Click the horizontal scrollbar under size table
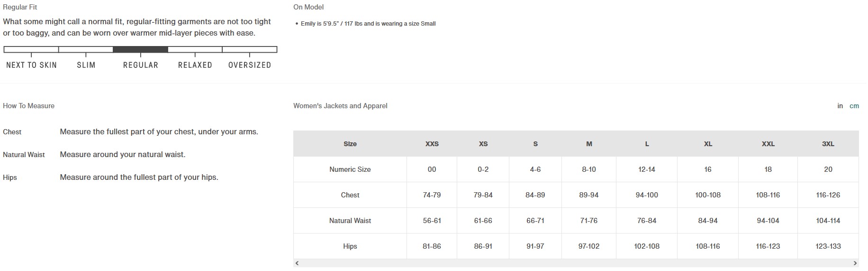The height and width of the screenshot is (271, 868). [576, 263]
